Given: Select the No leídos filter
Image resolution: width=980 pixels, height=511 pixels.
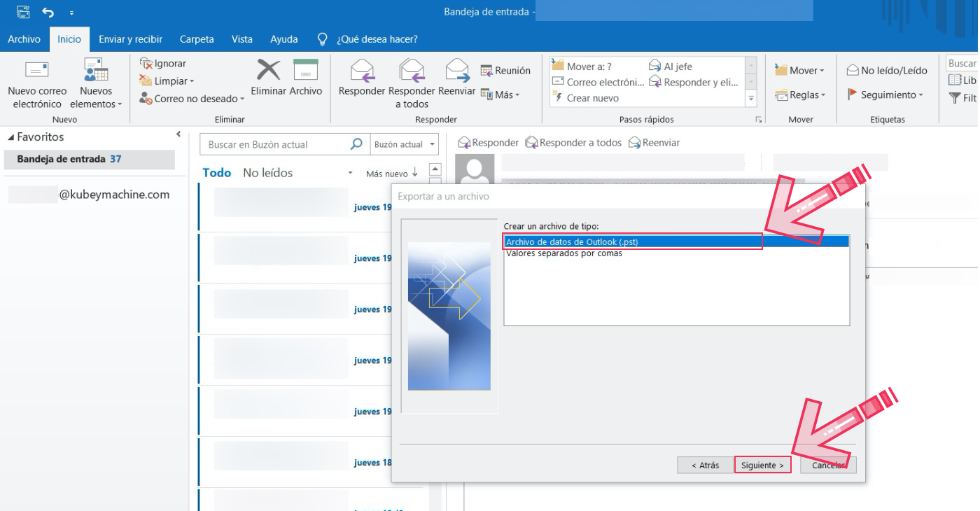Looking at the screenshot, I should [x=267, y=173].
